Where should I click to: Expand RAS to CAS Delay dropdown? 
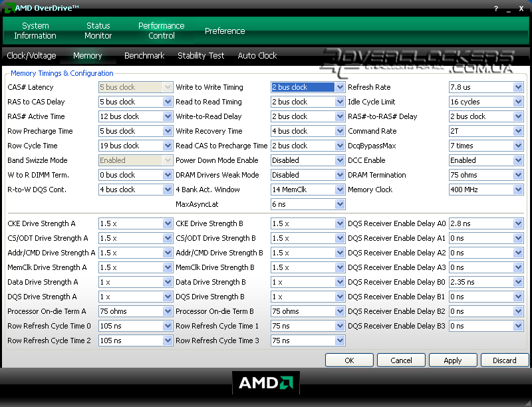pyautogui.click(x=168, y=102)
